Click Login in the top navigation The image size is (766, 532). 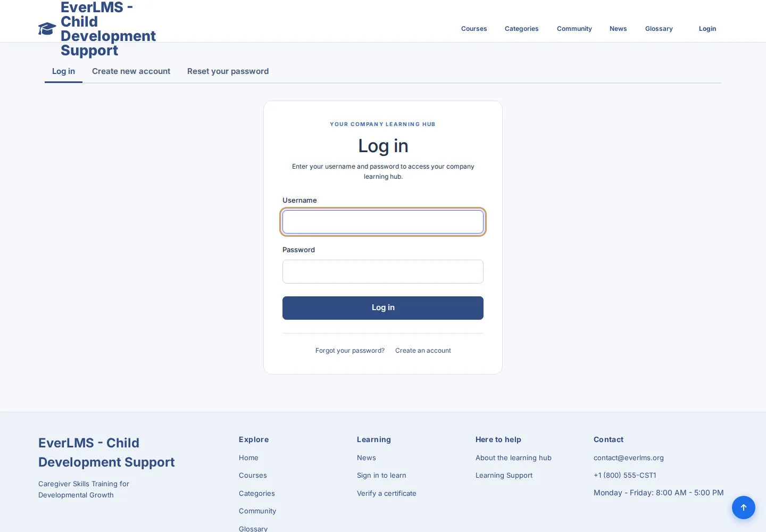707,29
